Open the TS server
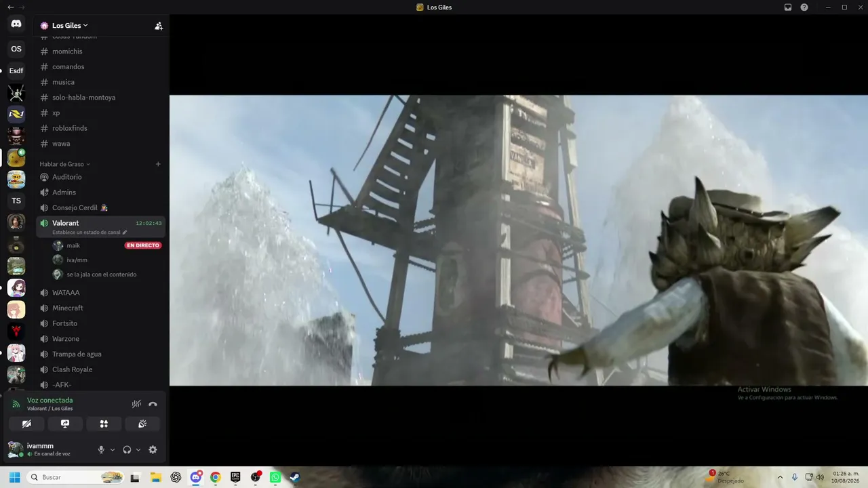This screenshot has height=488, width=868. click(x=16, y=201)
